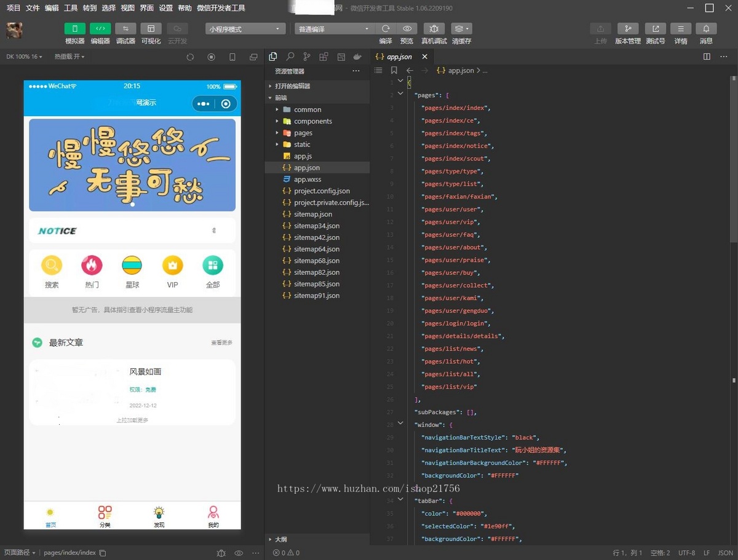Click the 上传 upload icon
The image size is (738, 560).
(x=600, y=29)
